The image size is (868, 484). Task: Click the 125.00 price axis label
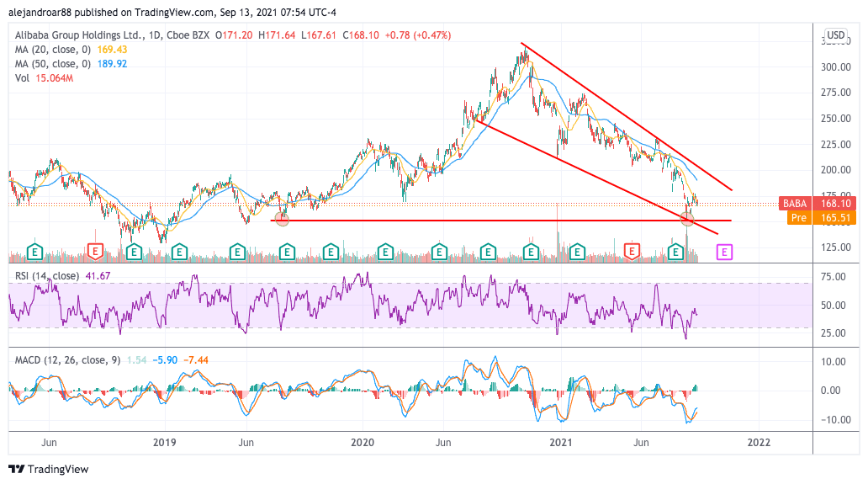[836, 247]
